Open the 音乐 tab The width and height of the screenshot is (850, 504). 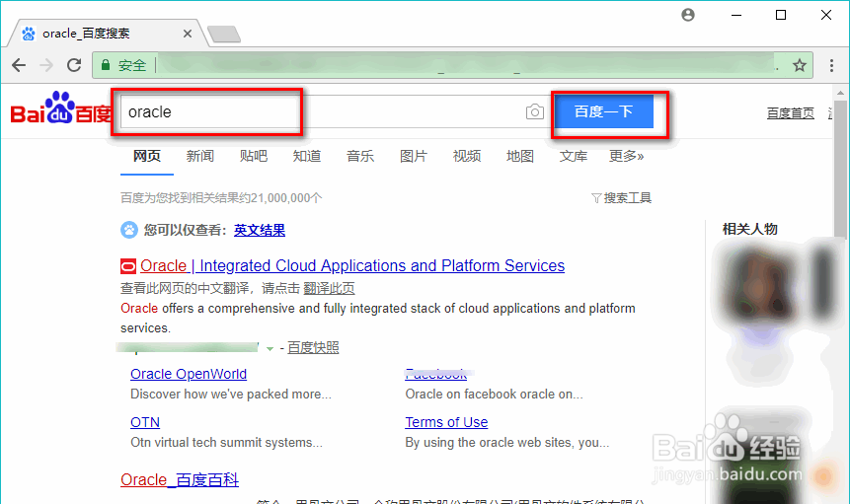pos(360,156)
